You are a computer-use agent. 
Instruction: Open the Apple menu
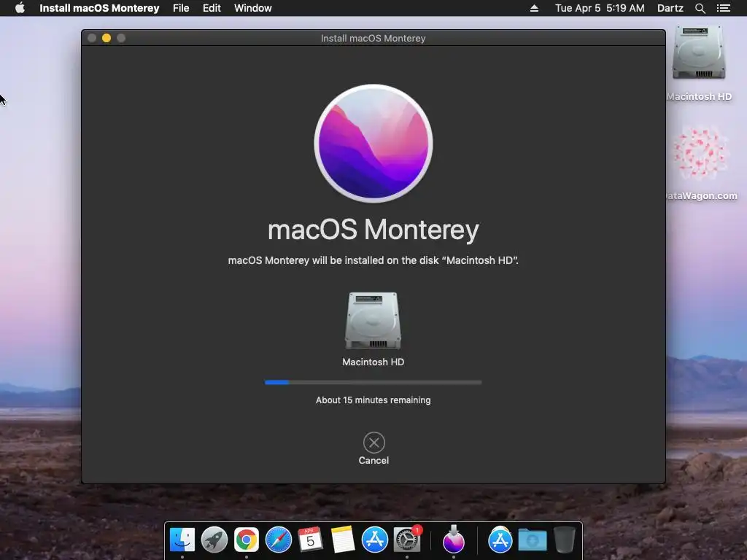coord(20,8)
